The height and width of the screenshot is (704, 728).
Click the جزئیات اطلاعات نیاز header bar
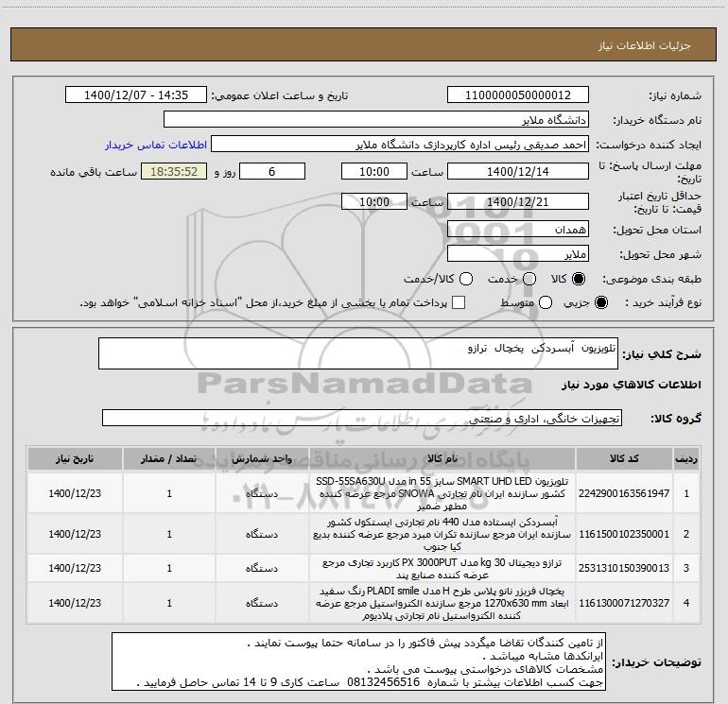tap(364, 44)
